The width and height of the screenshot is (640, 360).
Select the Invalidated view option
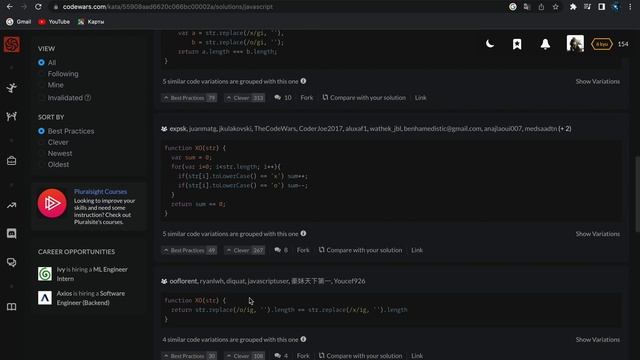pyautogui.click(x=65, y=98)
